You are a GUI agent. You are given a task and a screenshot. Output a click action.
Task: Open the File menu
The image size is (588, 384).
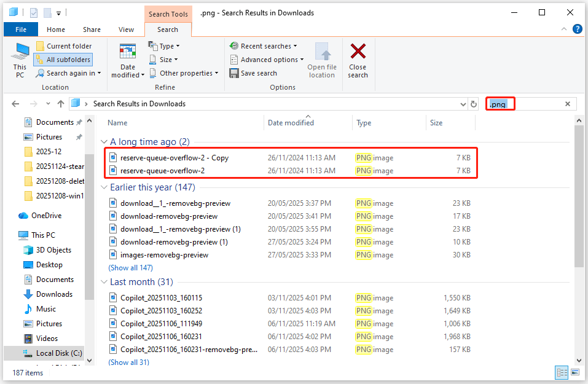(20, 29)
